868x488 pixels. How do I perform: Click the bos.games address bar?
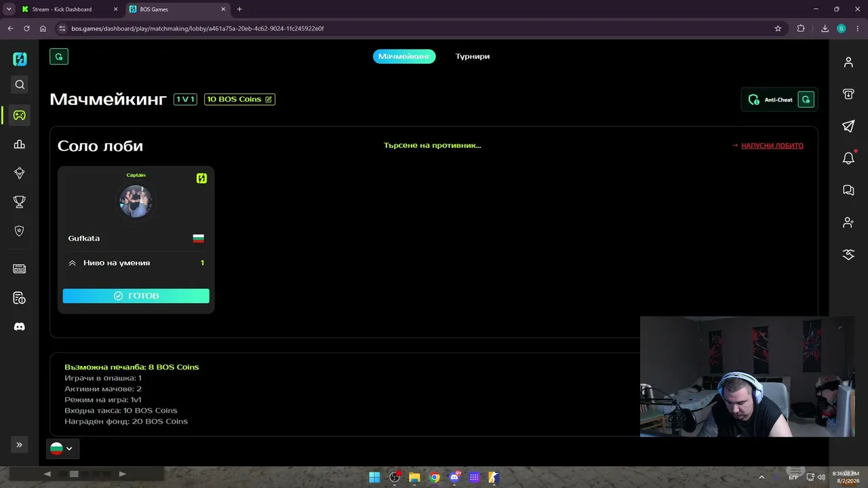(x=420, y=28)
